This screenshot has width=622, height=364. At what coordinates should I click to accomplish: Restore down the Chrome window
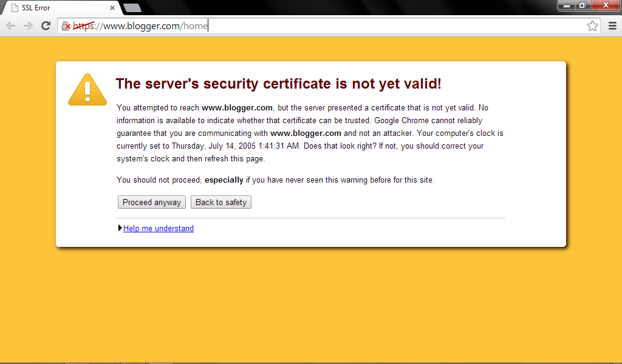(x=583, y=5)
